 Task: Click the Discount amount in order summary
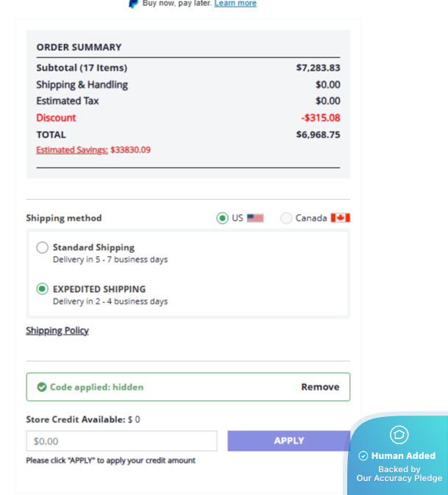(320, 118)
